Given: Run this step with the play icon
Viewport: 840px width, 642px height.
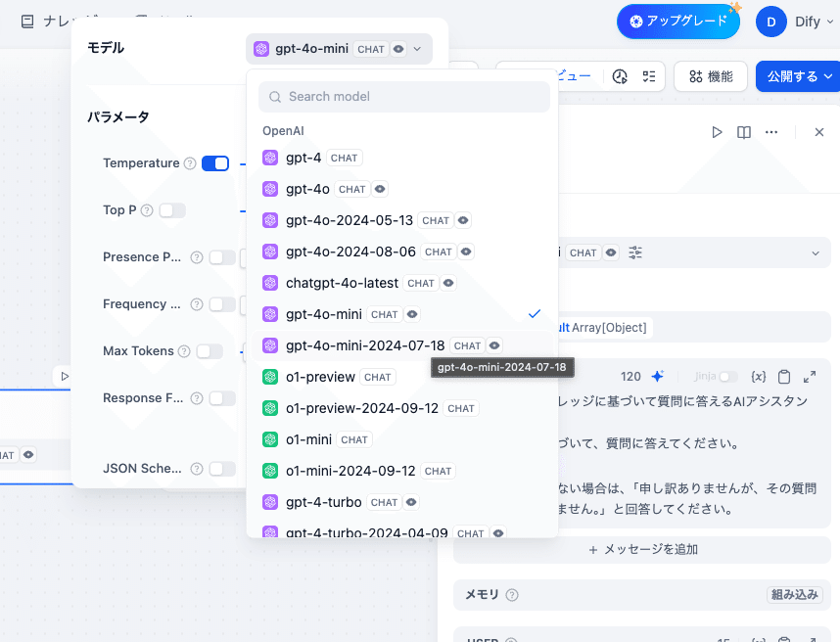Looking at the screenshot, I should coord(717,132).
